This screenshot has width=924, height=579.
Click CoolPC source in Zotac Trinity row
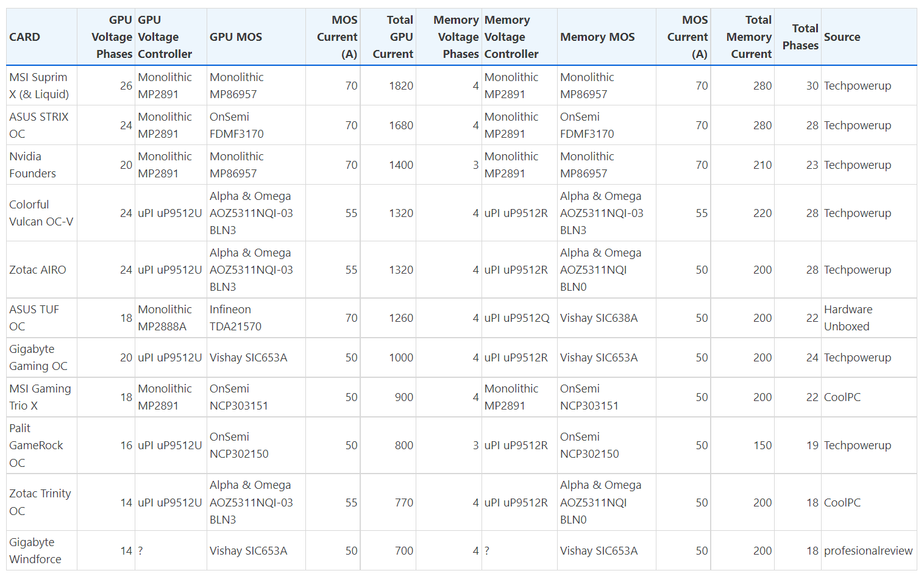click(842, 503)
